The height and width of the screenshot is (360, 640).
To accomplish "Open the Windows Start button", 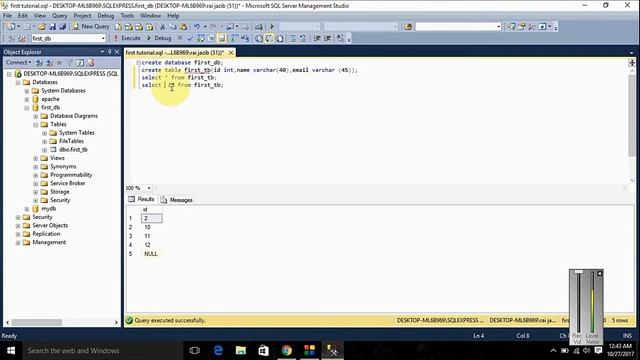I will (x=11, y=351).
